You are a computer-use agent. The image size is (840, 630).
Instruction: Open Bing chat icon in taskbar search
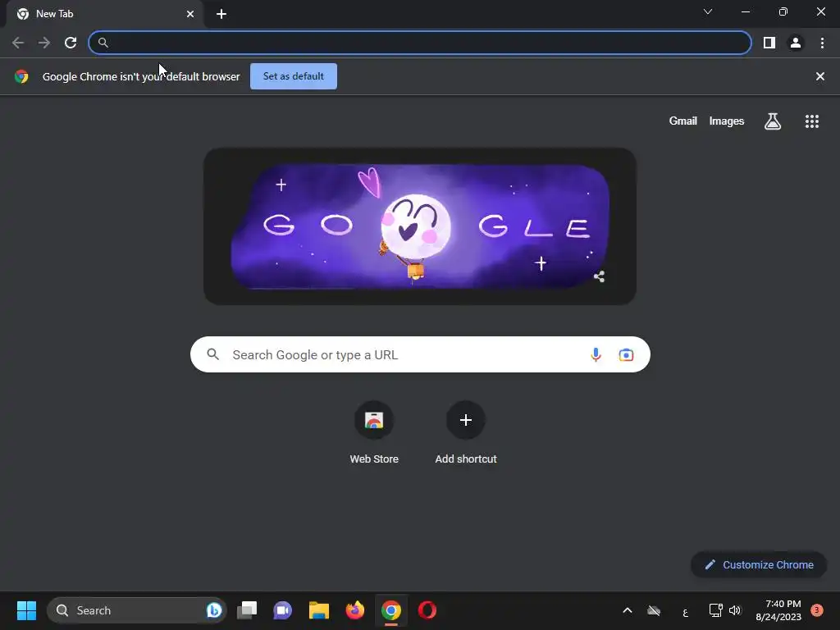(x=214, y=610)
